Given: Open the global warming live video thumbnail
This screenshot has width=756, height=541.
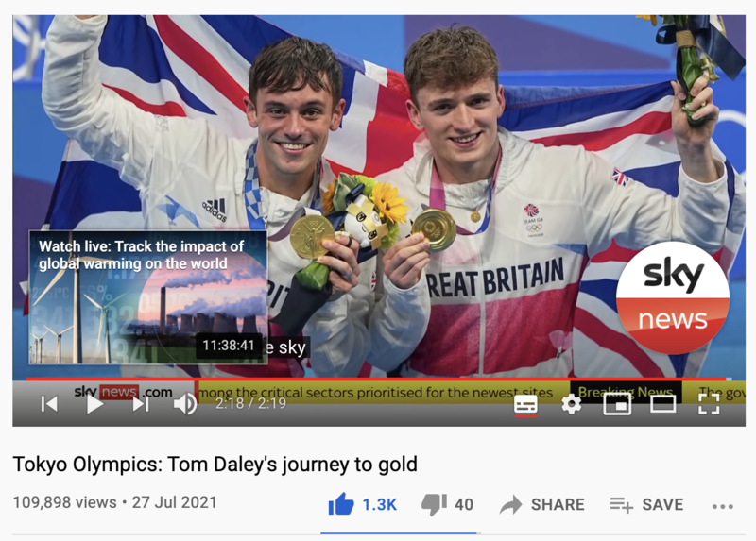Looking at the screenshot, I should click(x=148, y=297).
